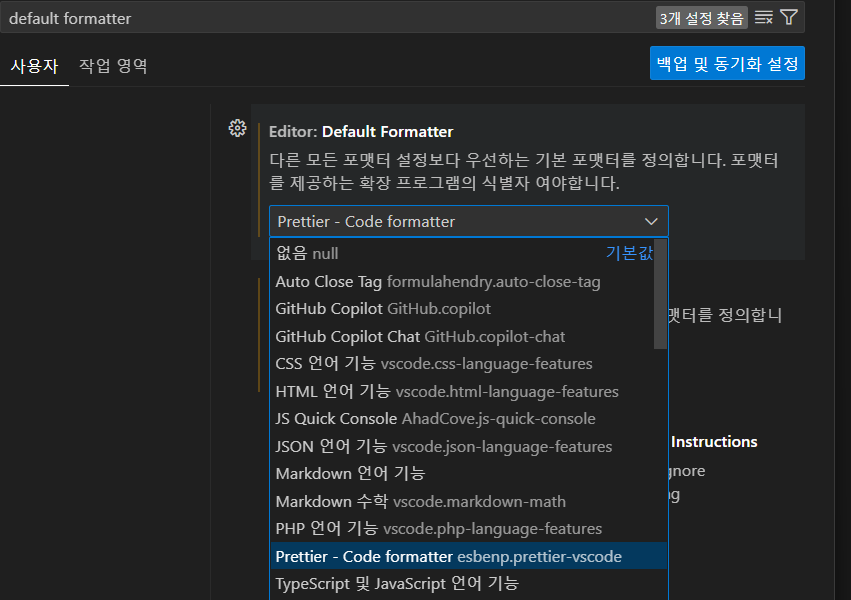This screenshot has width=851, height=600.
Task: Choose GitHub Copilot GitHub.copilot option
Action: coord(462,309)
